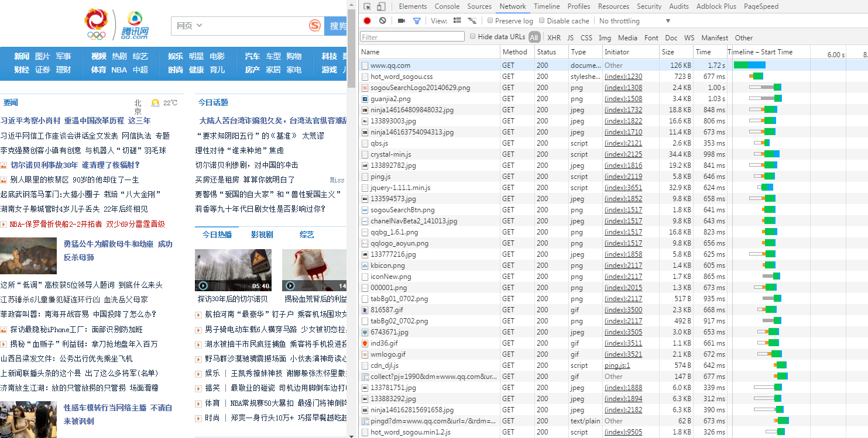Click timeline bar for www.qq.com request

750,65
